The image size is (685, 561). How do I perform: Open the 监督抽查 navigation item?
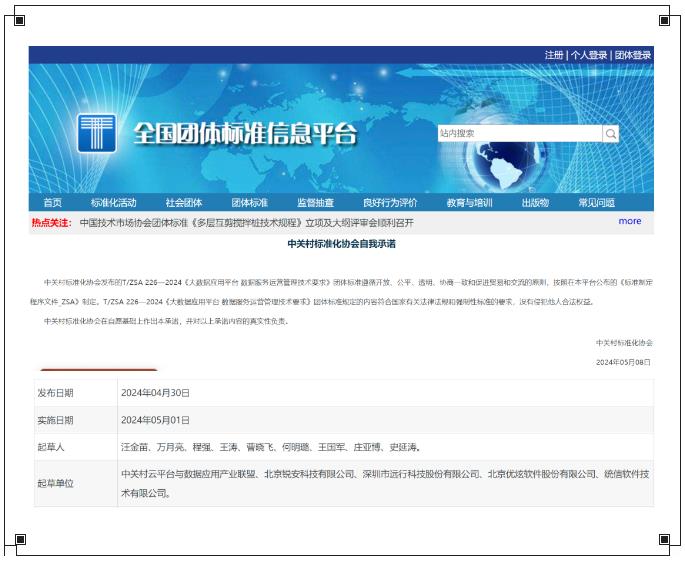coord(315,203)
